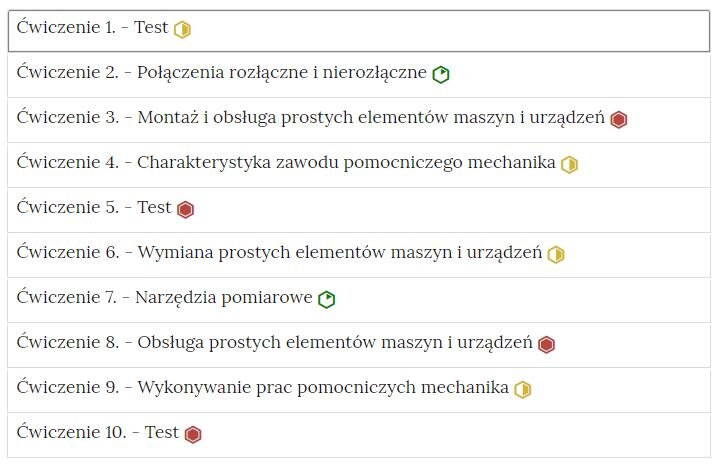Screen dimensions: 722x470
Task: Open Ćwiczenie 4 Charakterystyka zawodu exercise
Action: 359,165
